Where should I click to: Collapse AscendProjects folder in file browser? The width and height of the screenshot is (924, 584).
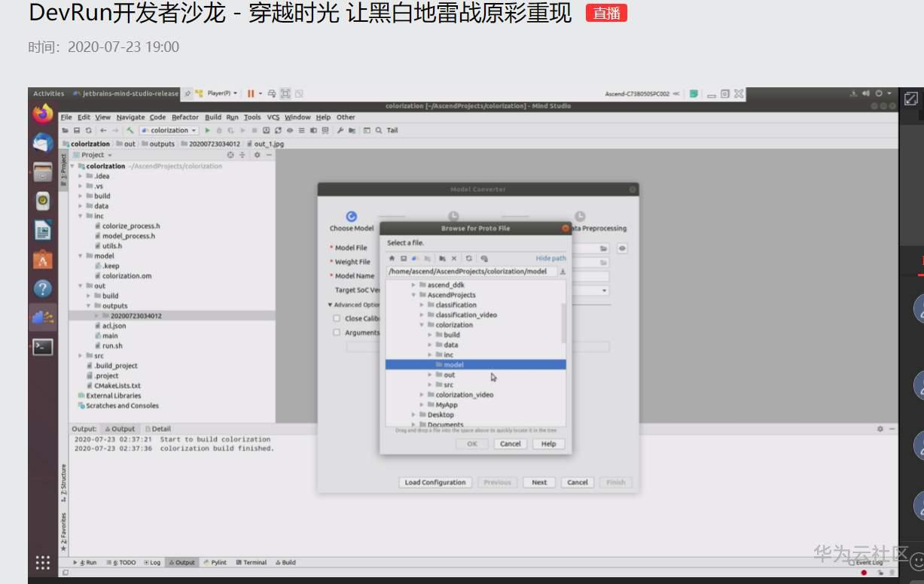pyautogui.click(x=414, y=295)
